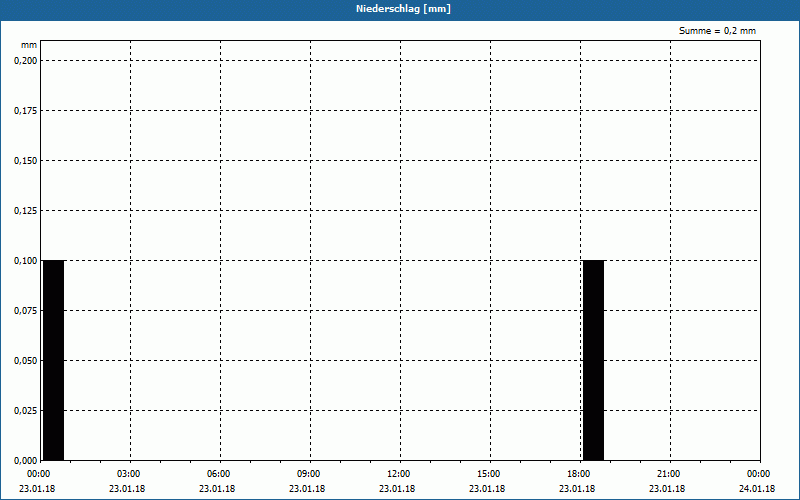Click the 0,075 y-axis label
The height and width of the screenshot is (500, 800).
pyautogui.click(x=26, y=311)
